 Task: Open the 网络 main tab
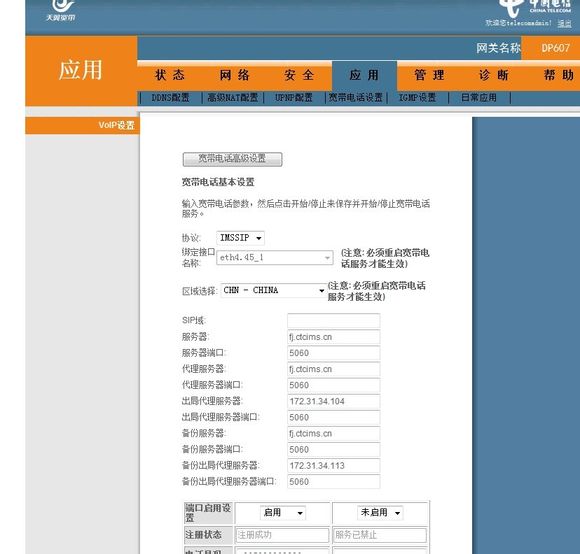pyautogui.click(x=235, y=75)
